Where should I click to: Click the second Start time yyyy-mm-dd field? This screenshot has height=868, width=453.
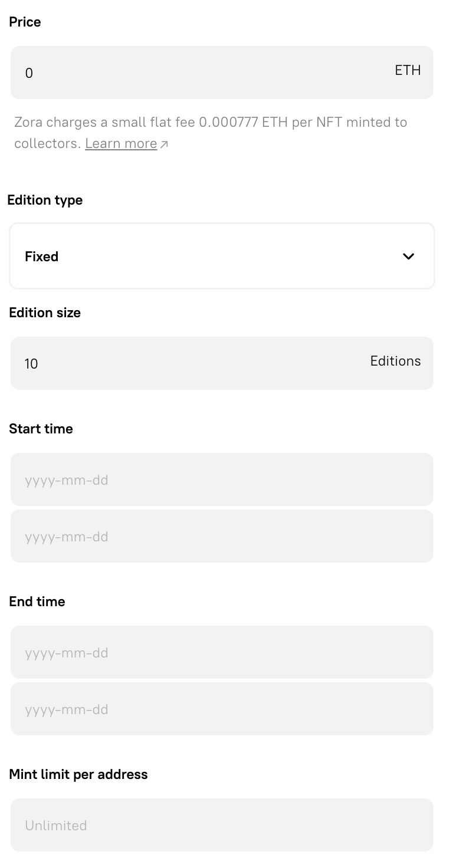tap(222, 536)
